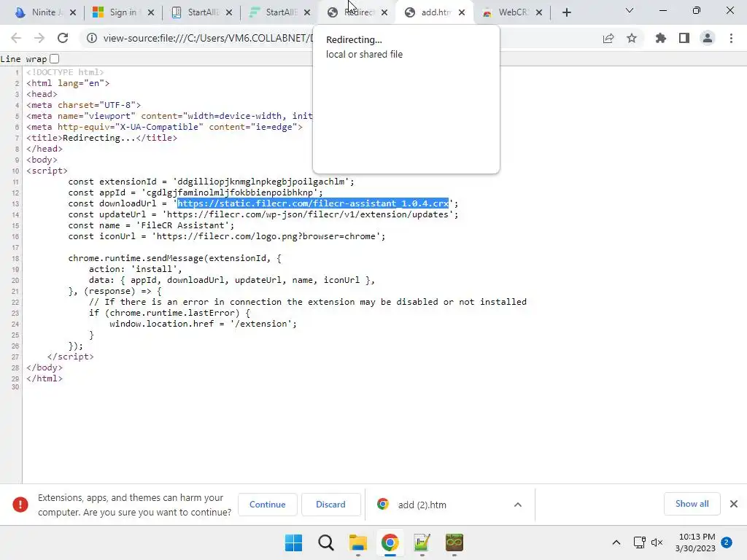The height and width of the screenshot is (560, 747).
Task: Enable the Line wrap checkbox
Action: (x=54, y=58)
